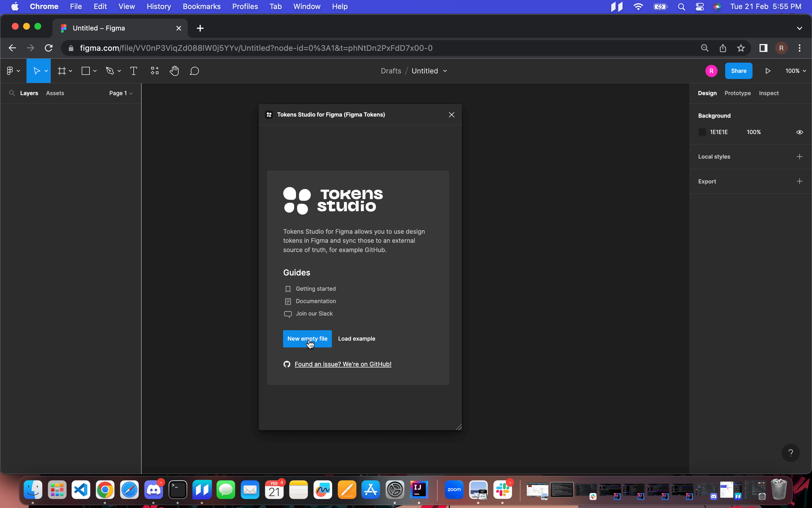Click the GitHub icon in plugin

[x=287, y=364]
